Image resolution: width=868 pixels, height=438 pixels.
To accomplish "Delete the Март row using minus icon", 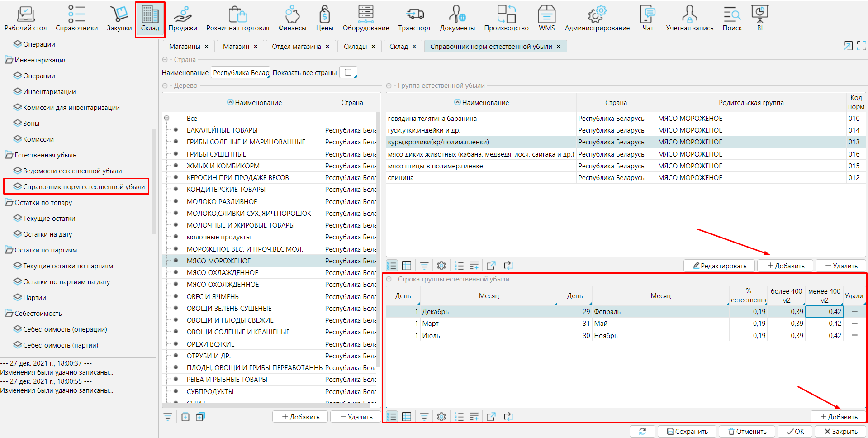I will coord(854,324).
